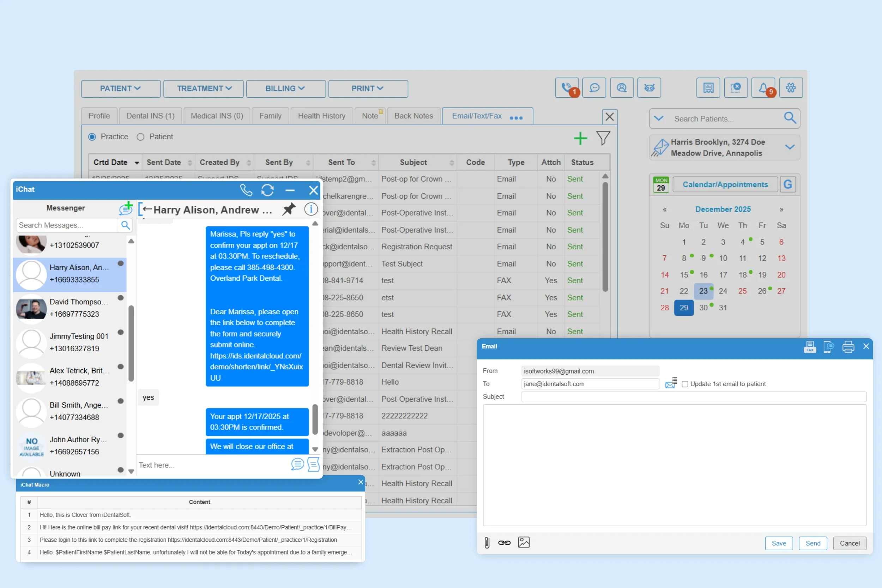Send the email with the Send button
This screenshot has height=588, width=882.
pyautogui.click(x=813, y=543)
